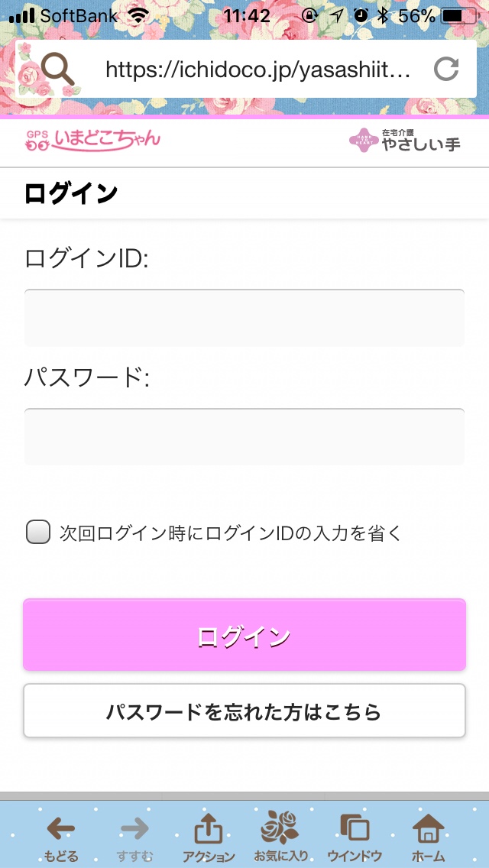This screenshot has width=489, height=868.
Task: Open パスワードを忘れた方はこちら link
Action: [x=244, y=711]
